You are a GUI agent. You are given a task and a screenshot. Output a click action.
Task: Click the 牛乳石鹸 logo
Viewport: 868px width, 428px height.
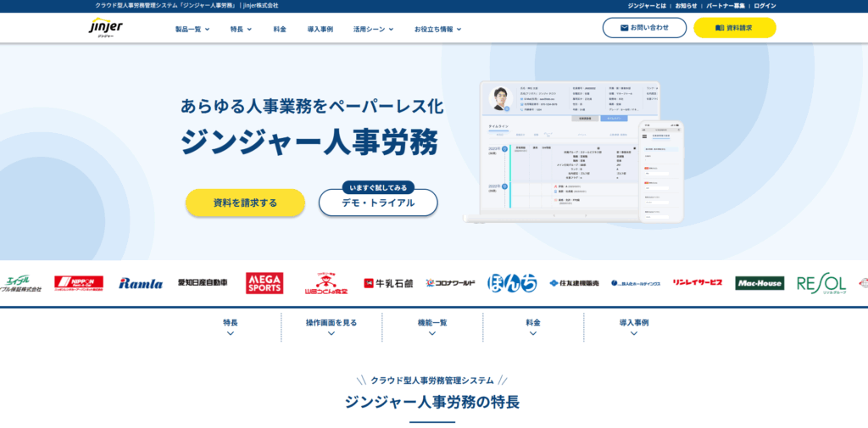coord(388,283)
